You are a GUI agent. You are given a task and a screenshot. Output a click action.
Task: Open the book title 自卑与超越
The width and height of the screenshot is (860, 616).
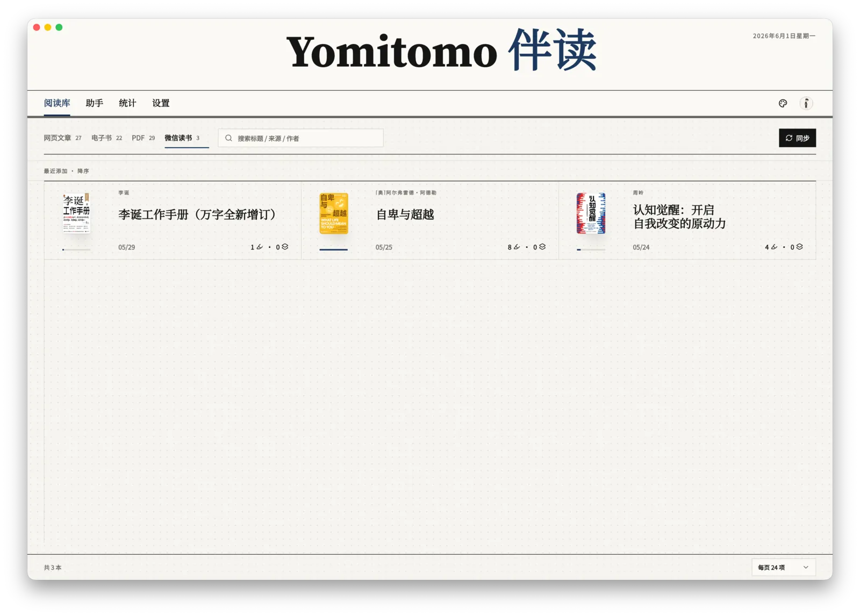coord(405,214)
